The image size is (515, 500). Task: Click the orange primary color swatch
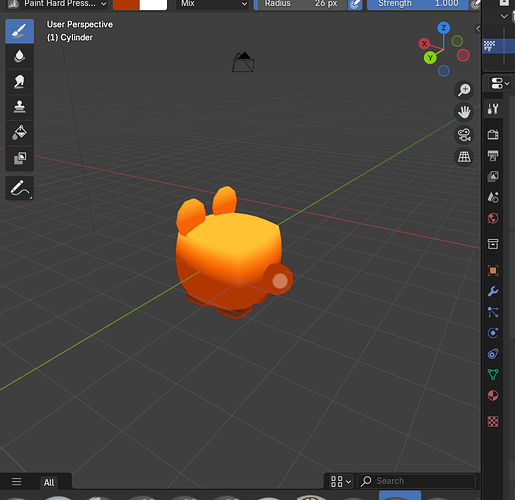[126, 4]
